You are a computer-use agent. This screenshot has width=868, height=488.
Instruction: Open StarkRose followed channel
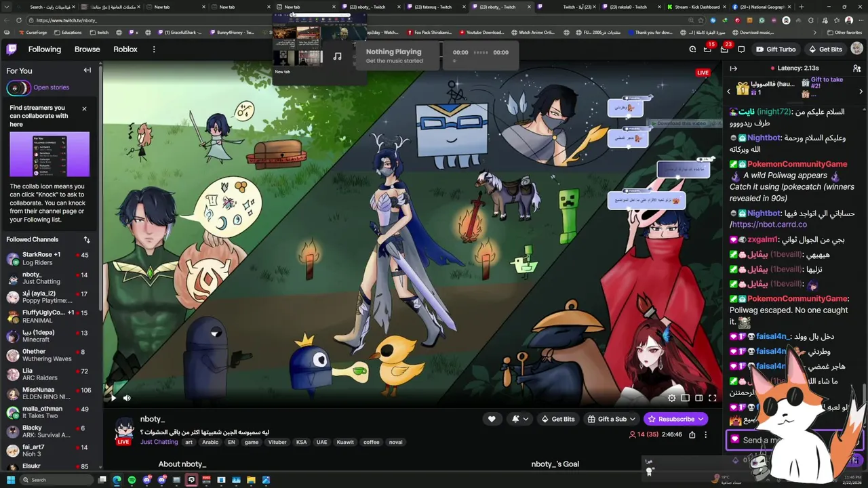51,258
